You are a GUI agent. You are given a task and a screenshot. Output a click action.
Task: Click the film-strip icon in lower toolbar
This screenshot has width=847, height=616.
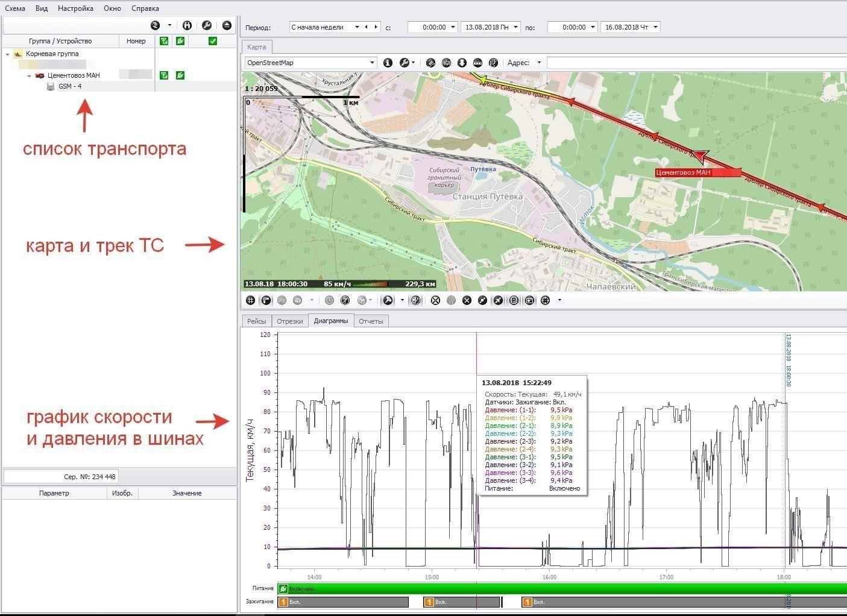coord(514,300)
